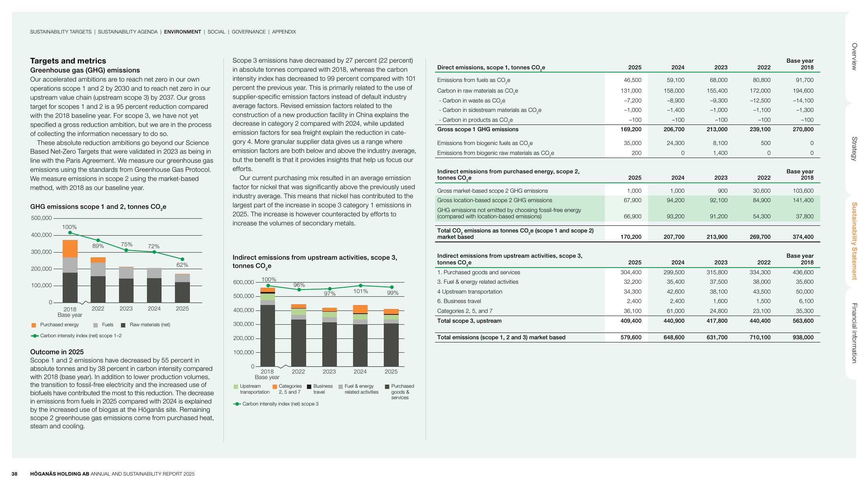Click the green Carbon intensity scope 1–2 legend marker
868x489 pixels.
35,336
